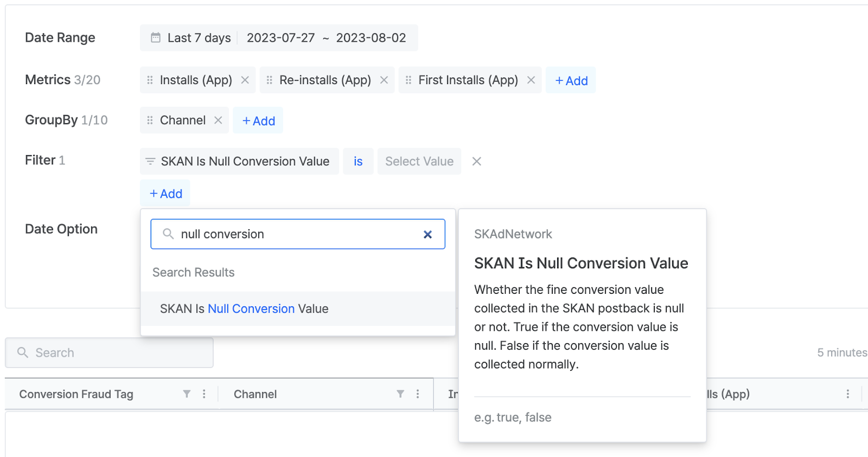868x457 pixels.
Task: Open the 'is' operator dropdown
Action: tap(358, 162)
